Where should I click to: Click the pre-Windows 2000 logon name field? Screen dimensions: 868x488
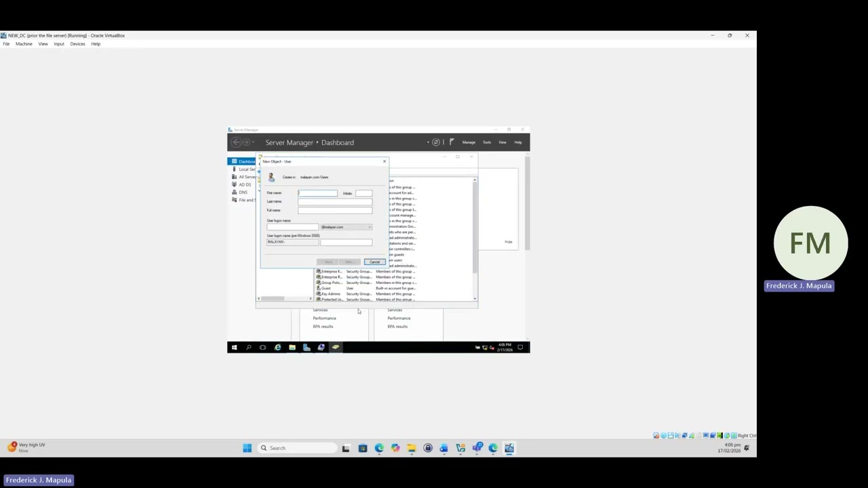[x=346, y=242]
